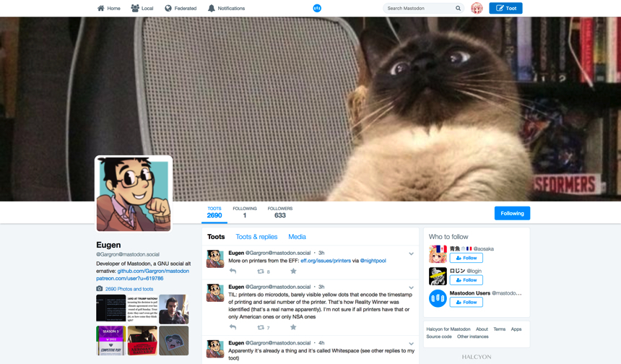
Task: Toggle the Following button on Eugen's profile
Action: [512, 213]
